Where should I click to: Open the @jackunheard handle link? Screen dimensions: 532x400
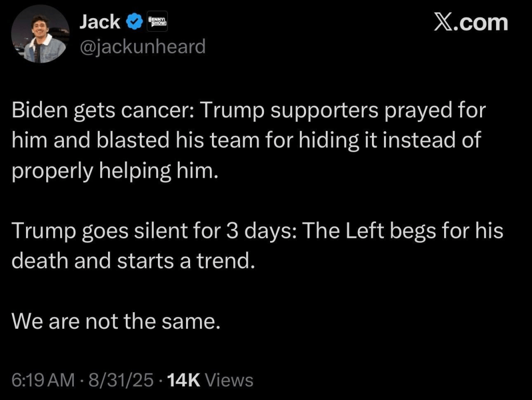tap(142, 47)
